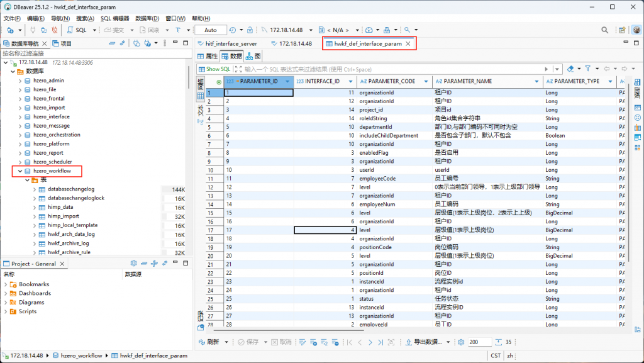Expand the Bookmarks folder in the Project panel
This screenshot has height=363, width=644.
point(6,284)
